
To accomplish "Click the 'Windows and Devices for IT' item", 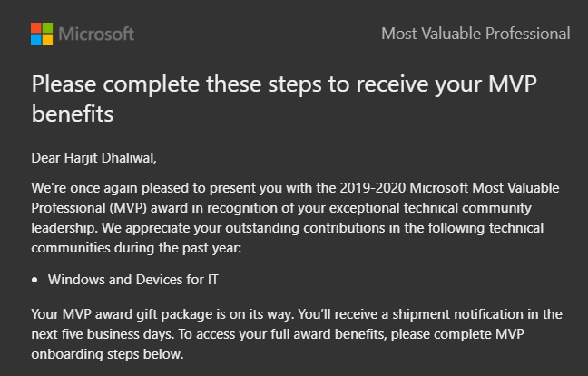I will pyautogui.click(x=133, y=280).
